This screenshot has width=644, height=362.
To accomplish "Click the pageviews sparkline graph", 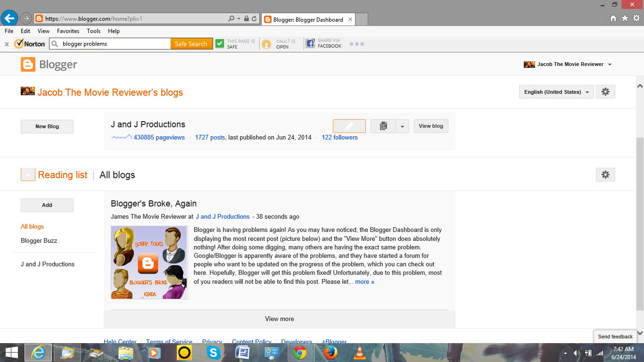I will (x=121, y=137).
